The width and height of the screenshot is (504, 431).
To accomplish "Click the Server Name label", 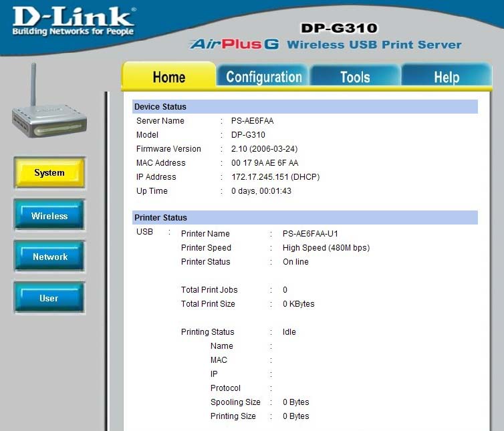I will [x=160, y=121].
